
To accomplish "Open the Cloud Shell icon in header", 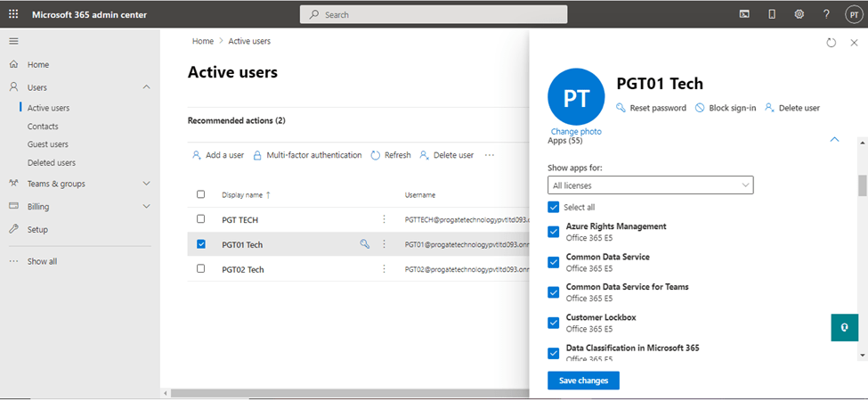I will pyautogui.click(x=744, y=14).
